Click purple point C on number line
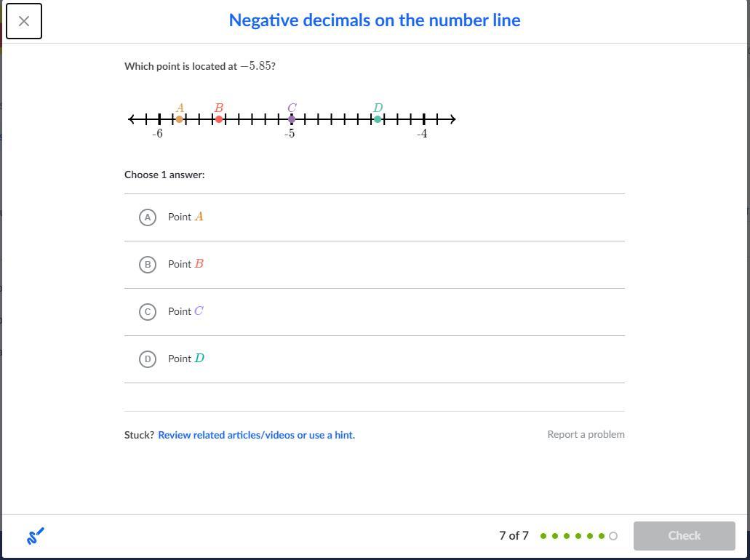750x560 pixels. point(292,119)
